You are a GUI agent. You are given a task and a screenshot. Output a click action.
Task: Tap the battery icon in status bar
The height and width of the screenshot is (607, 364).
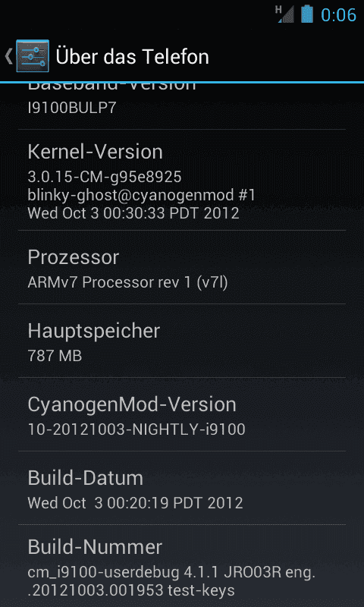[x=307, y=14]
